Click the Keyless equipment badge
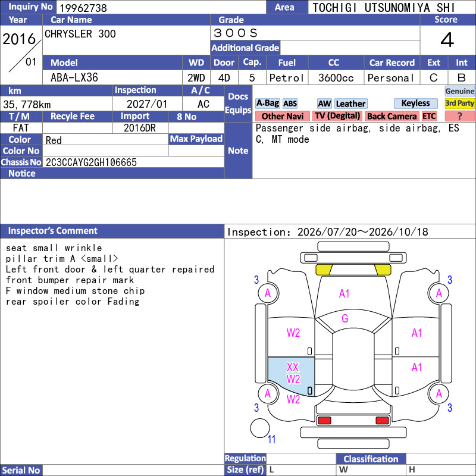 point(415,103)
